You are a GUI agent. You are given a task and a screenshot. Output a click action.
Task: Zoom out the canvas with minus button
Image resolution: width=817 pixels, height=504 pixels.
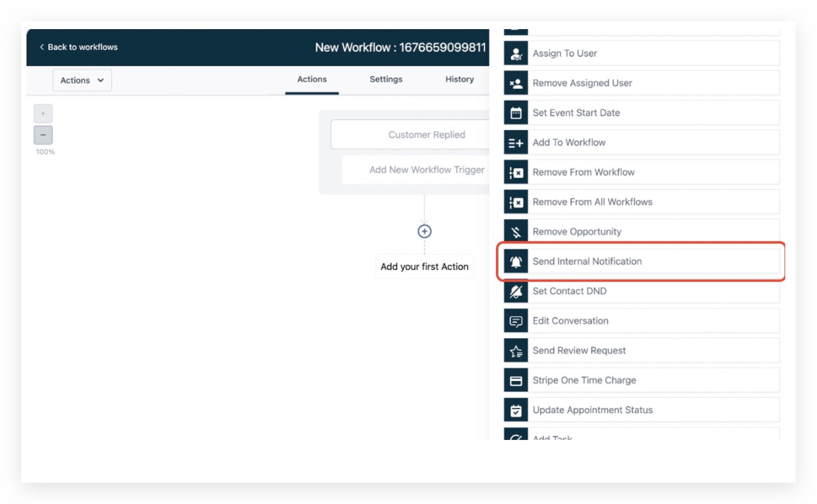[x=43, y=135]
